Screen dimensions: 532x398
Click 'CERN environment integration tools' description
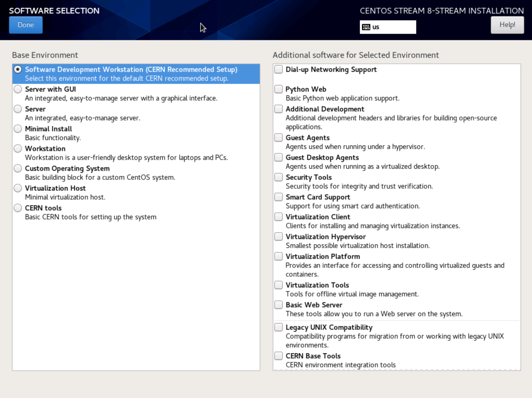pos(341,365)
